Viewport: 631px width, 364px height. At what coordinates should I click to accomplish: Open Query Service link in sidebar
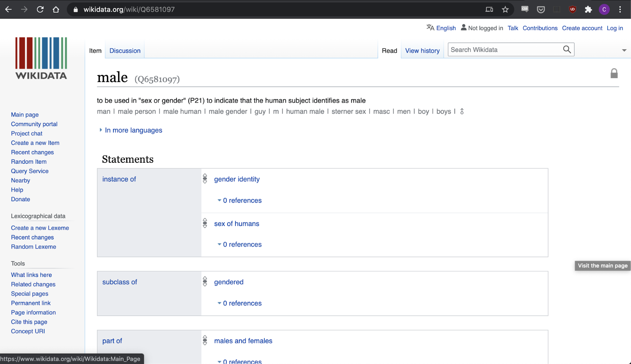point(30,171)
